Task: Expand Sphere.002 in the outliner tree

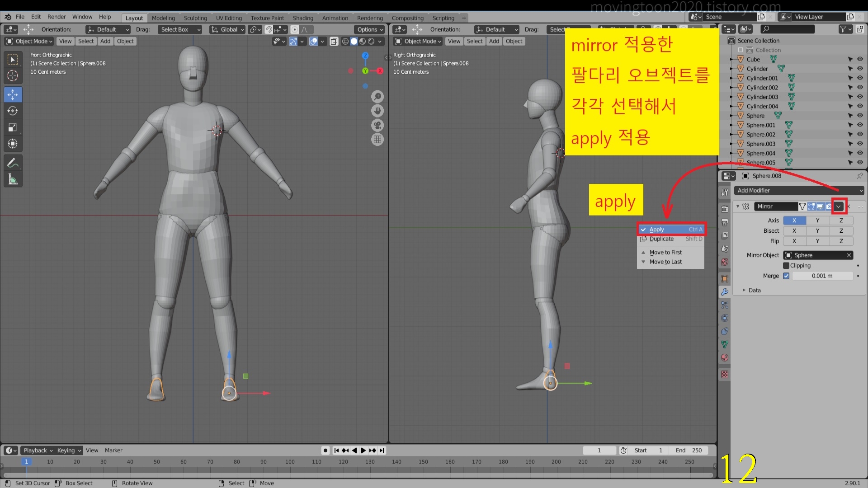Action: 731,135
